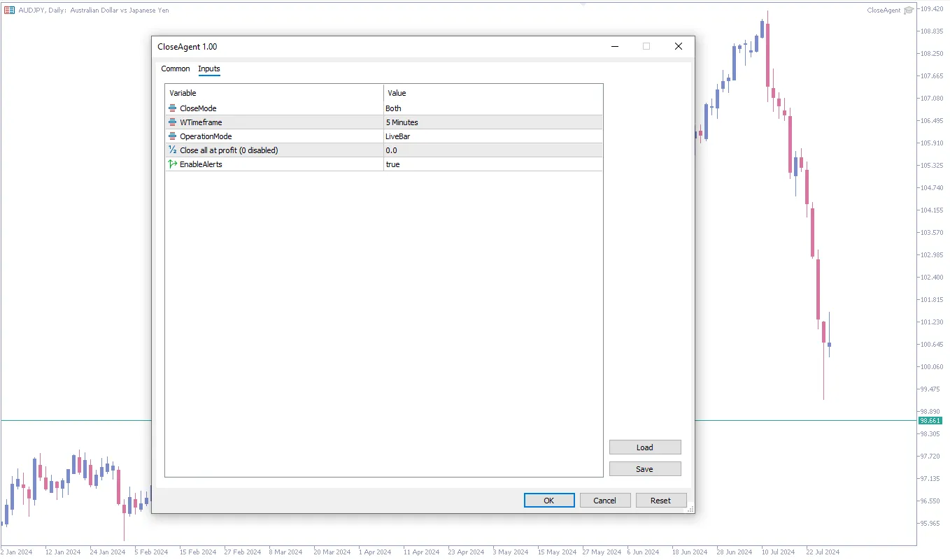Click the CloseMode variable icon

click(172, 108)
